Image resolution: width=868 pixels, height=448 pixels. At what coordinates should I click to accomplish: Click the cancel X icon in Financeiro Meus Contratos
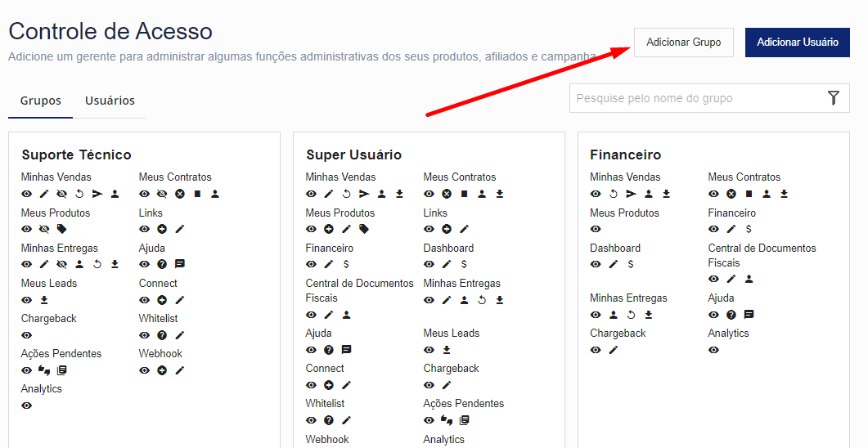tap(731, 195)
